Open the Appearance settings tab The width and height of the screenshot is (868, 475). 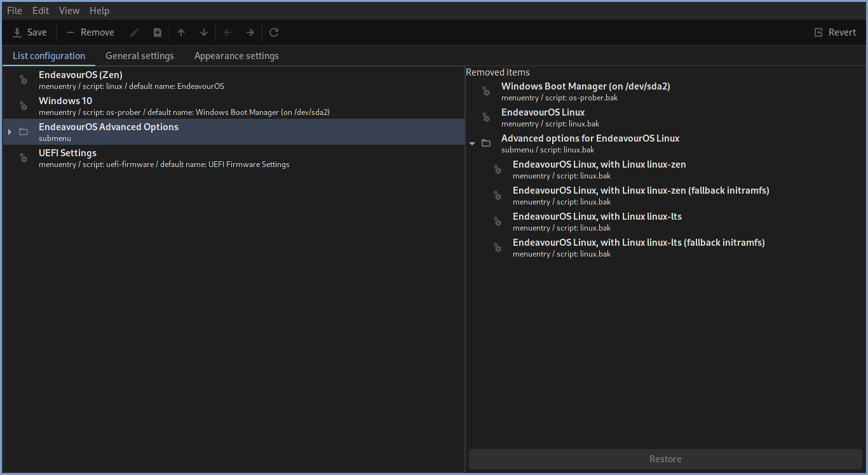[x=236, y=56]
